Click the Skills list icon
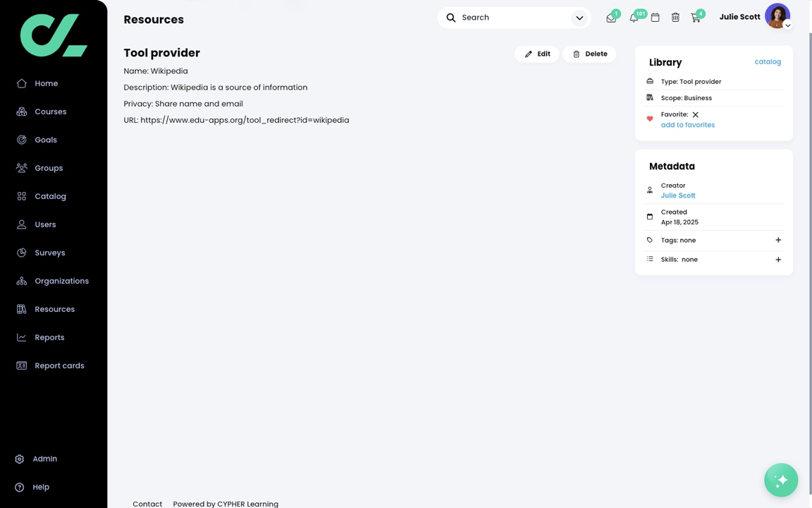812x508 pixels. click(649, 259)
